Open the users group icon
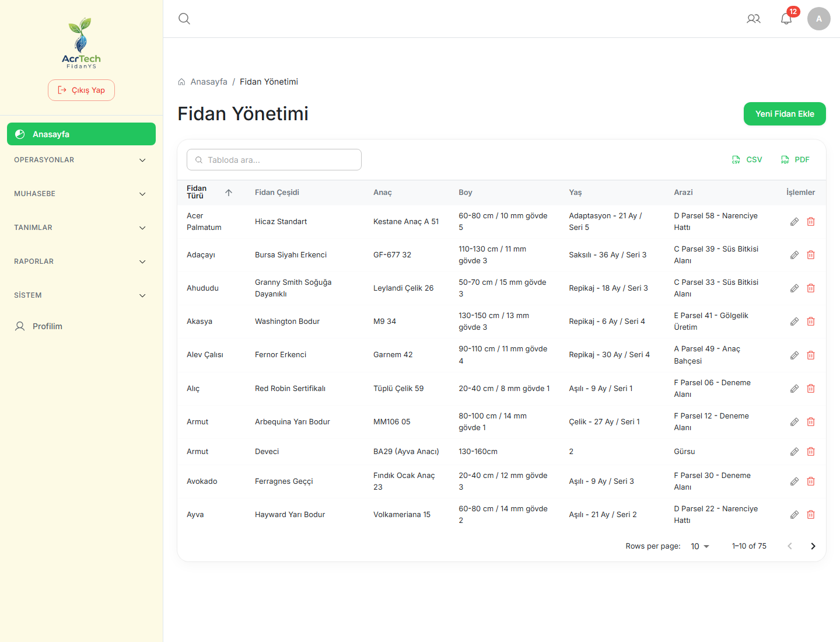The height and width of the screenshot is (642, 840). [754, 19]
